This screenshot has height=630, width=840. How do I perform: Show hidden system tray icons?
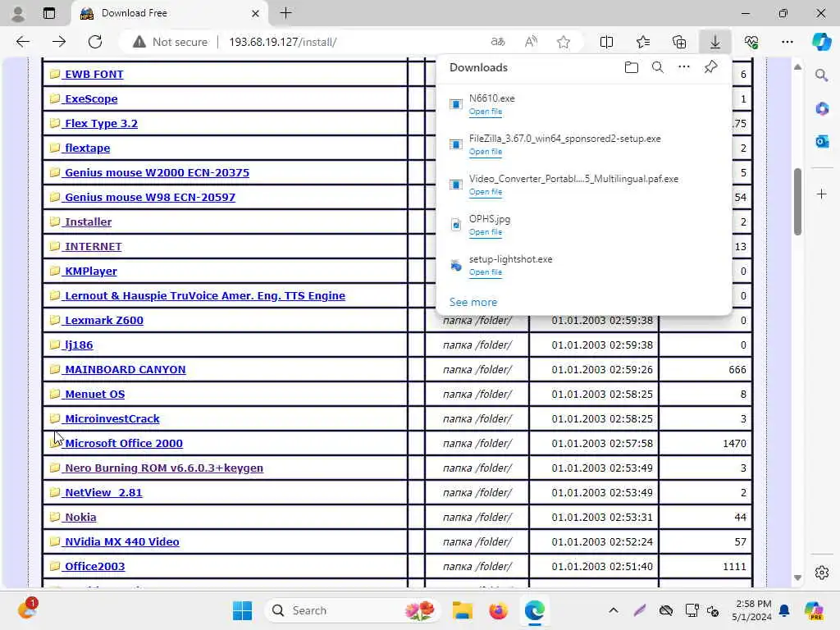click(614, 610)
